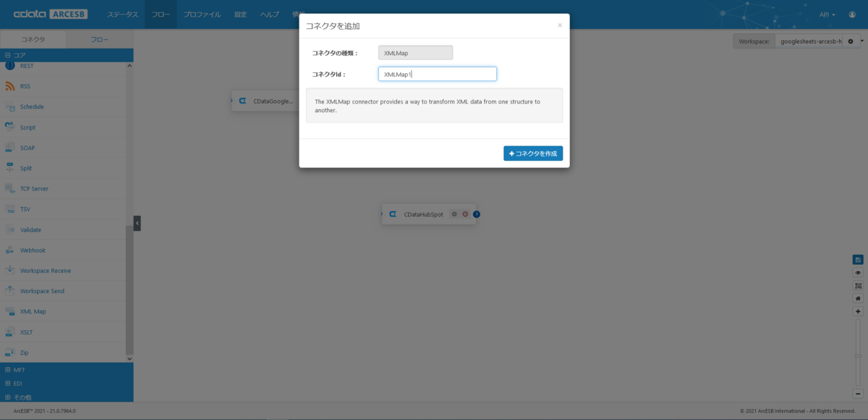Click the sidebar scroll down arrow
This screenshot has width=868, height=420.
point(129,358)
